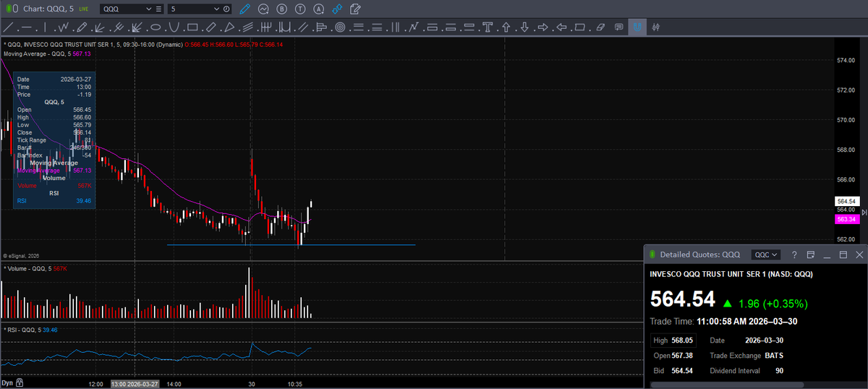Click the 564.54 price label on axis
The height and width of the screenshot is (389, 868).
[846, 201]
